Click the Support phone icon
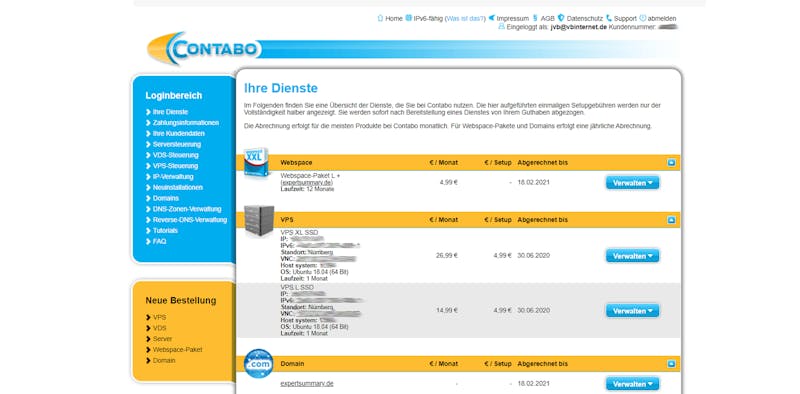The height and width of the screenshot is (394, 800). [x=609, y=18]
